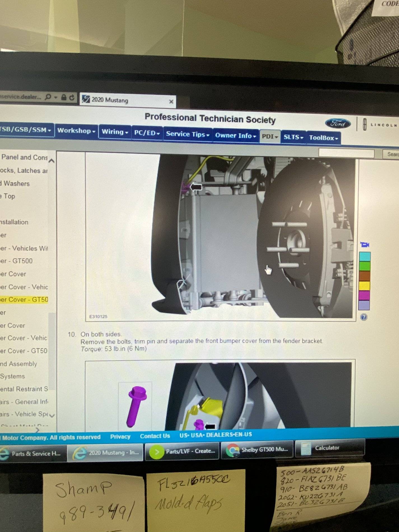Screen dimensions: 399x532
Task: Click the blue help question mark icon
Action: coord(364,317)
